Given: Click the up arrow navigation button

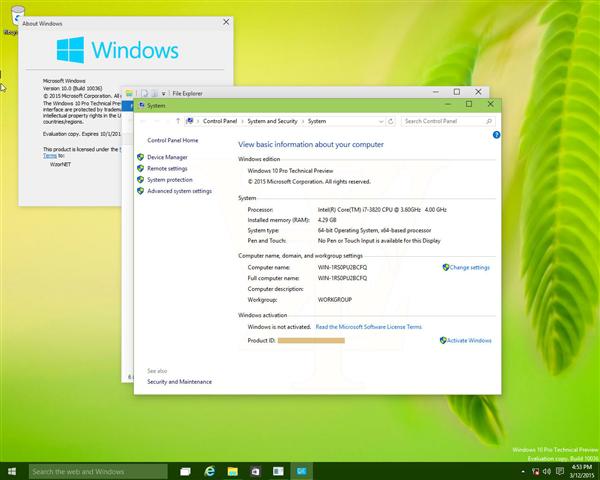Looking at the screenshot, I should (x=178, y=121).
